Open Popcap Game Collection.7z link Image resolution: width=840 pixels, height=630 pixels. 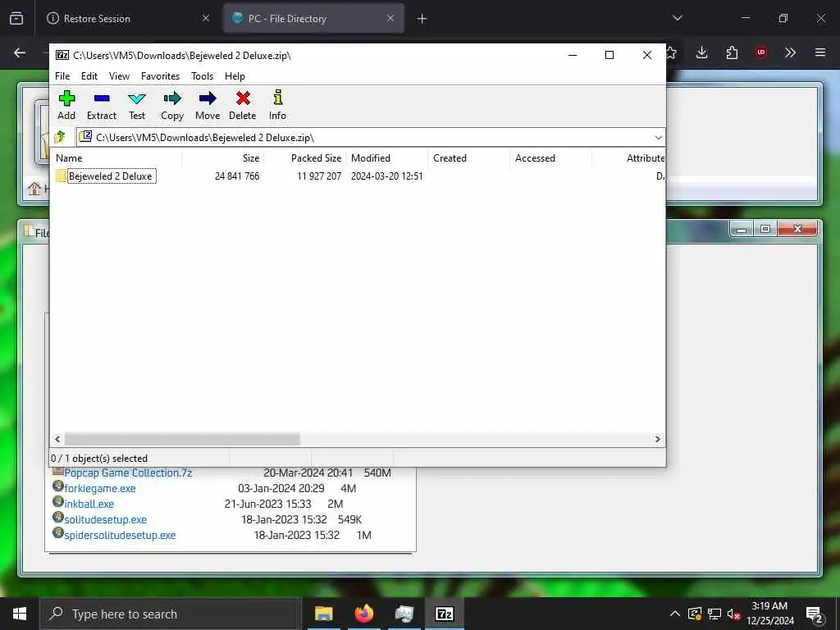(x=128, y=473)
